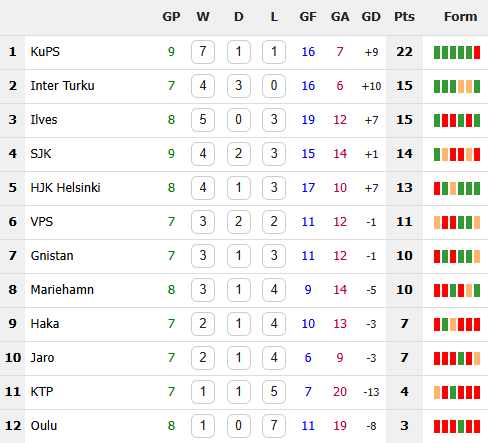
Task: Click KTP goals against value 20
Action: tap(340, 392)
